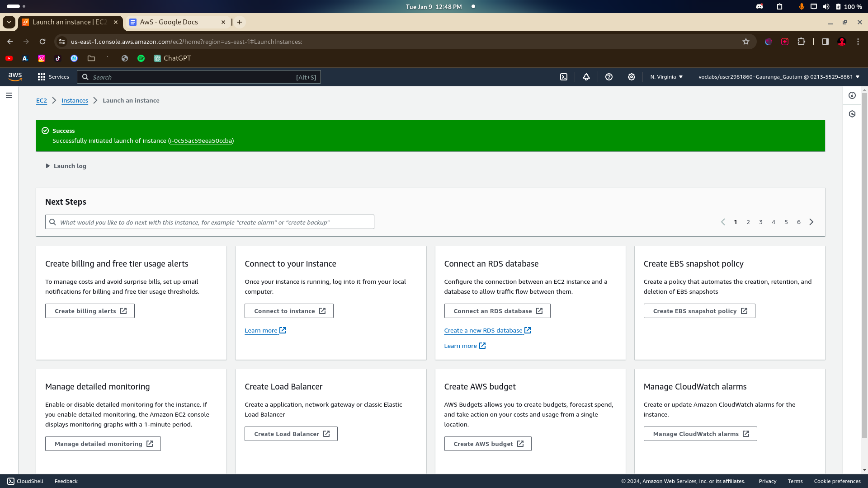The image size is (868, 488).
Task: Bookmark this page with the star icon
Action: [x=746, y=42]
